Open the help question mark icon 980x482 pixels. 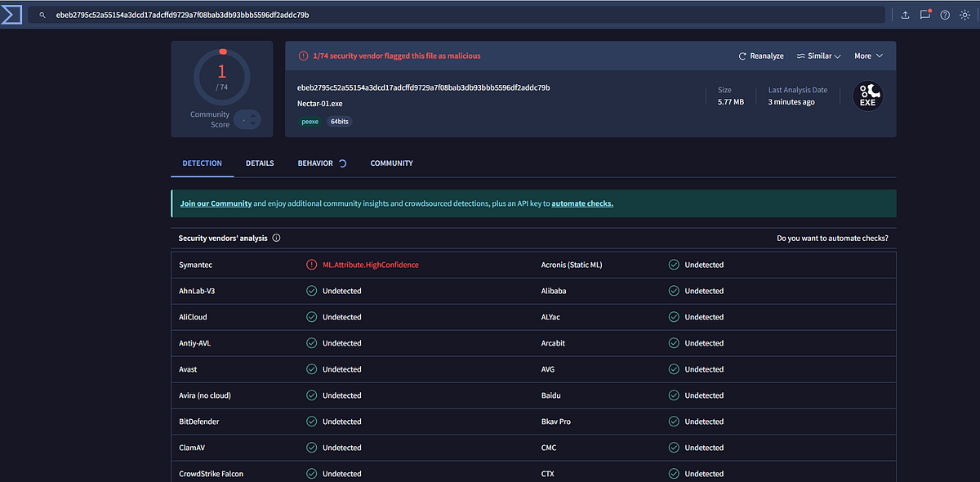tap(945, 15)
